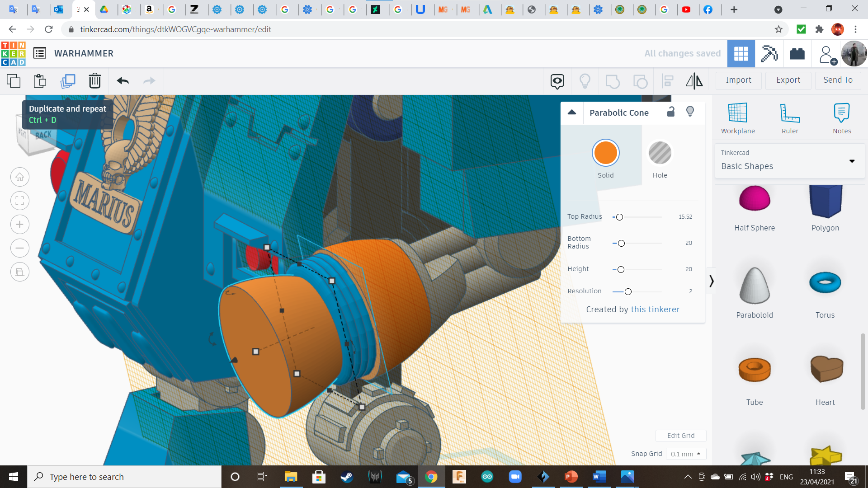Screen dimensions: 868x488
Task: Open a new Chrome tab
Action: tap(734, 9)
